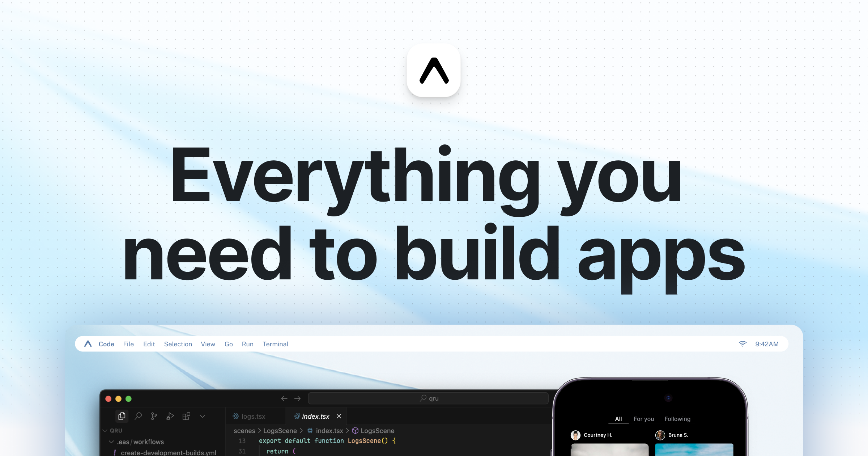Open the Terminal menu

276,344
